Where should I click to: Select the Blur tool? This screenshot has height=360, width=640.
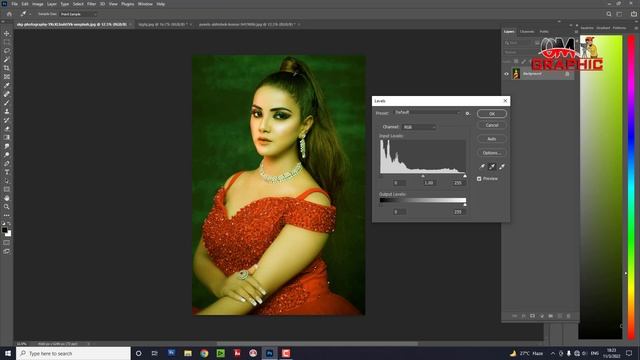(x=7, y=146)
